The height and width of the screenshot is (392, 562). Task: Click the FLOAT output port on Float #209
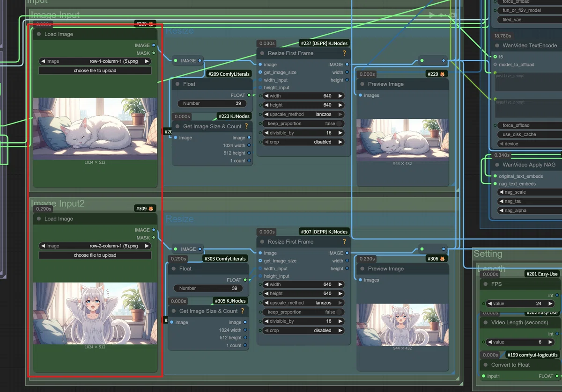249,95
